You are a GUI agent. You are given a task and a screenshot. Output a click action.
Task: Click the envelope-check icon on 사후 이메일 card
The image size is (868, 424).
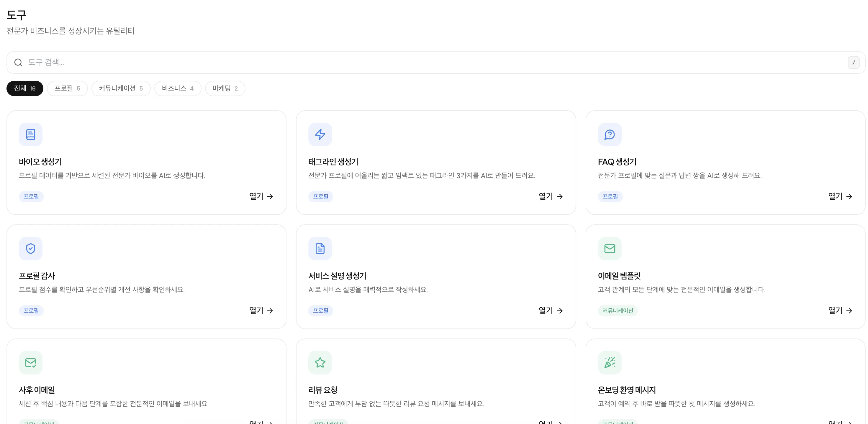click(31, 363)
